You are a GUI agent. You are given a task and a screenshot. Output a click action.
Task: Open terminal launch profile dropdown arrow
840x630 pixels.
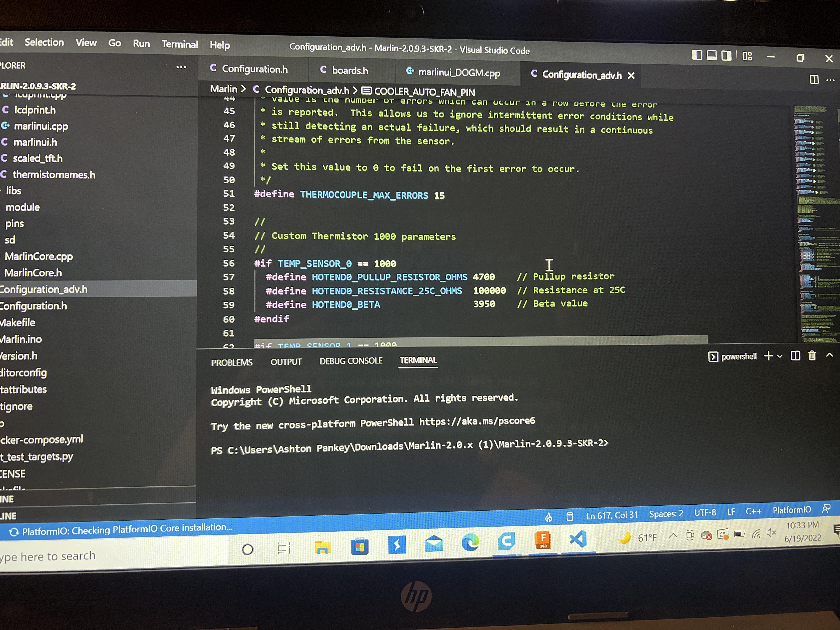tap(780, 356)
